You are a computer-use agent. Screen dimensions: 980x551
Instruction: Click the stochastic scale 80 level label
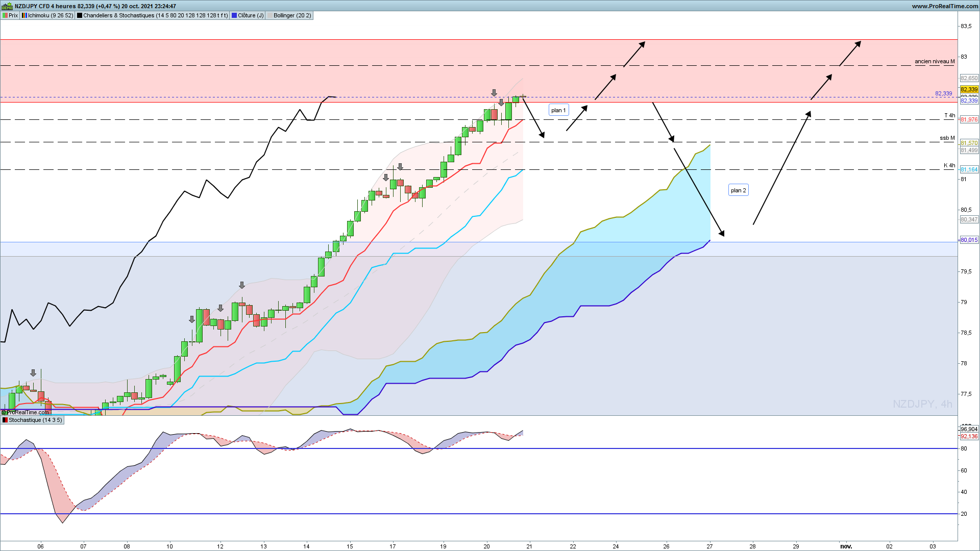tap(964, 448)
